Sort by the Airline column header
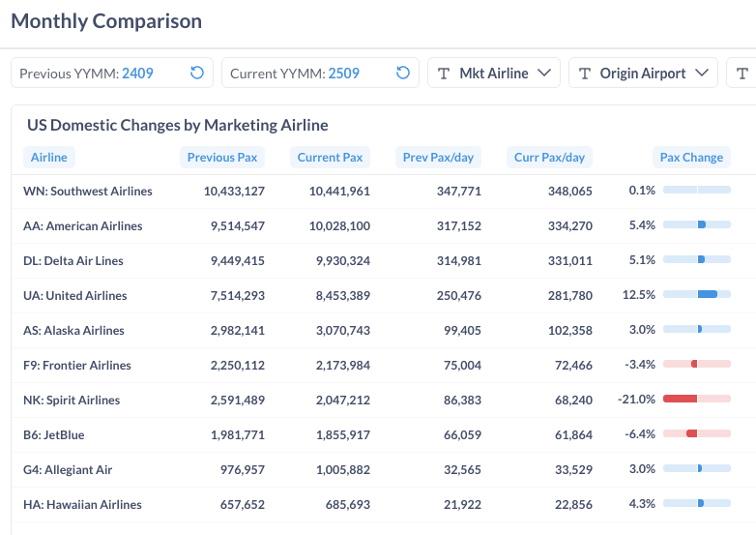This screenshot has height=535, width=756. click(x=49, y=158)
